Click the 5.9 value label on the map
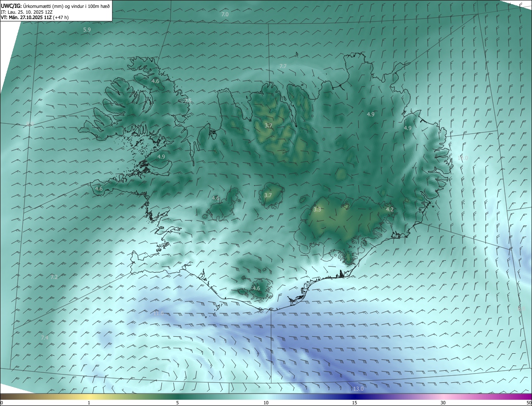 tap(87, 30)
